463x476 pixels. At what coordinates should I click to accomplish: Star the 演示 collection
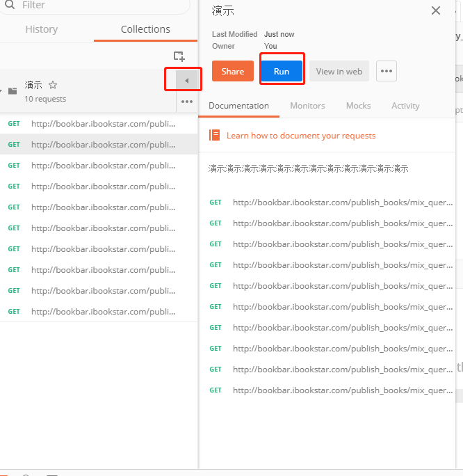tap(53, 85)
